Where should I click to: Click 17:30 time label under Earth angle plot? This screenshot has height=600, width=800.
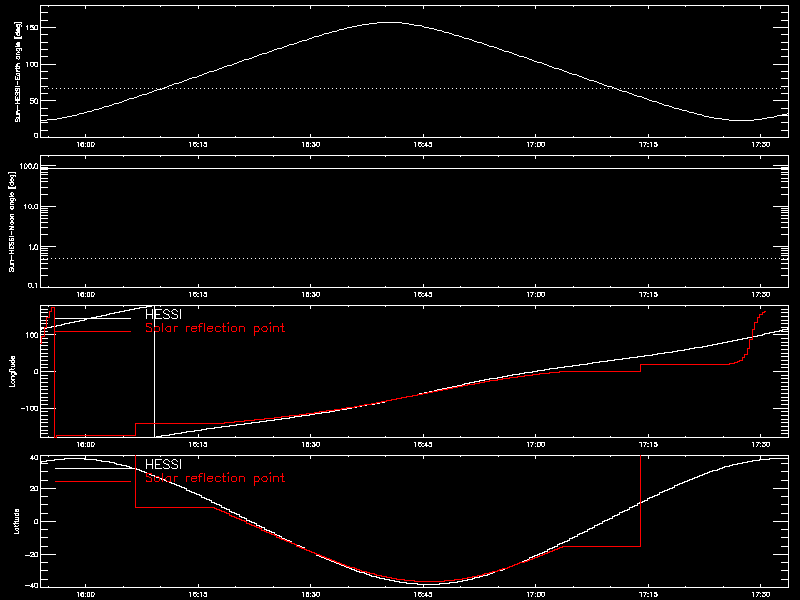tap(761, 145)
